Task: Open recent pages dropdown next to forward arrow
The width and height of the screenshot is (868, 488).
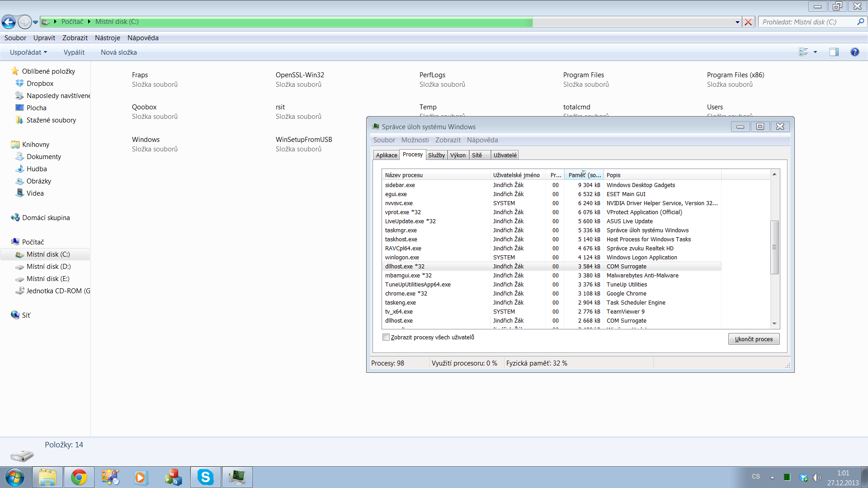Action: pyautogui.click(x=35, y=22)
